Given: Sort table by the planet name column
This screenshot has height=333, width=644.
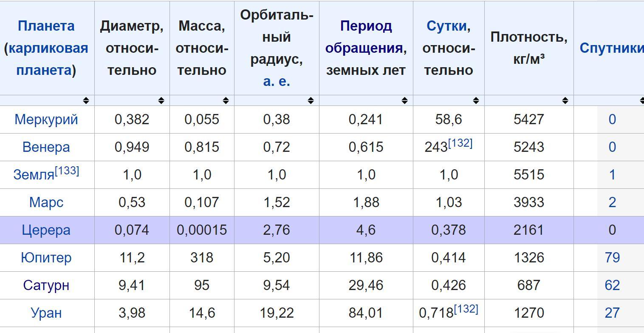Looking at the screenshot, I should (x=86, y=100).
